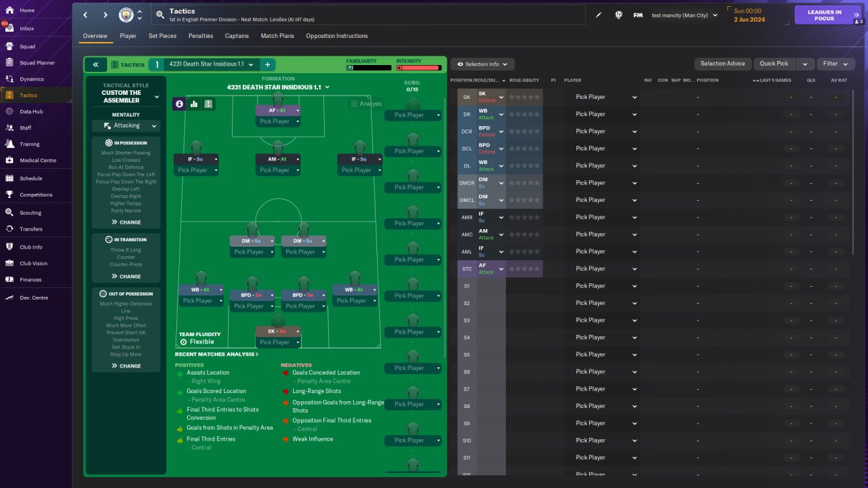Open the Medical Centre icon

click(9, 160)
